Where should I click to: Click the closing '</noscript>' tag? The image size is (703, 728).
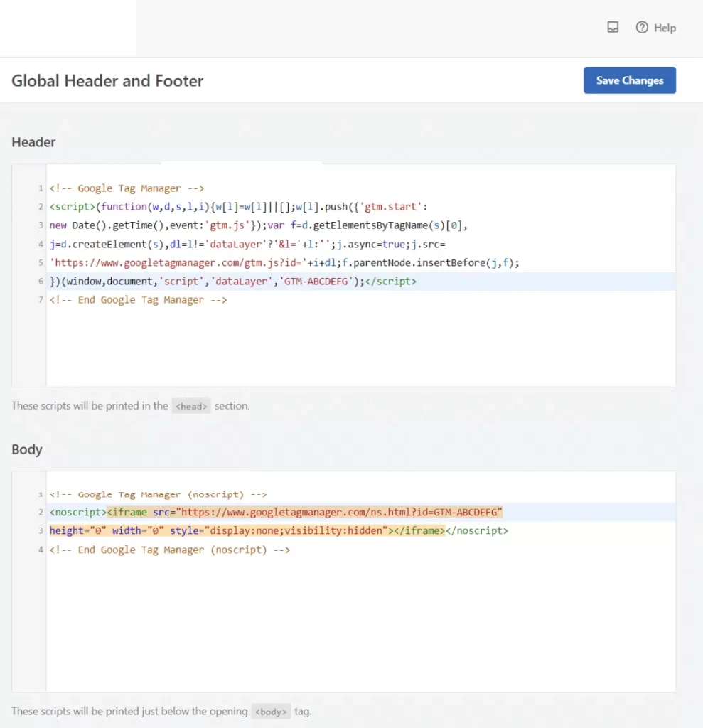(x=477, y=530)
